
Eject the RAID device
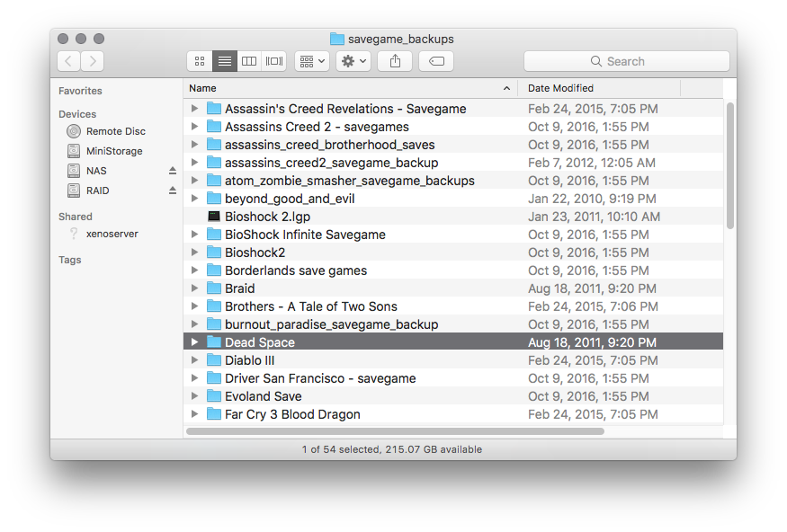pyautogui.click(x=173, y=191)
